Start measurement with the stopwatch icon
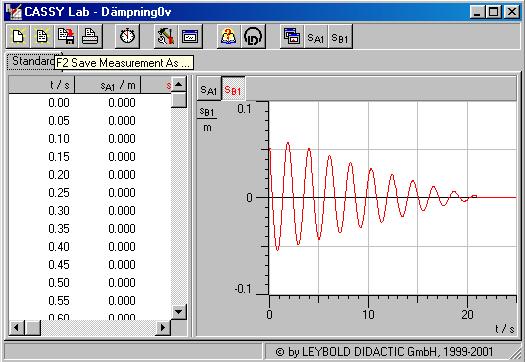525x362 pixels. (127, 36)
